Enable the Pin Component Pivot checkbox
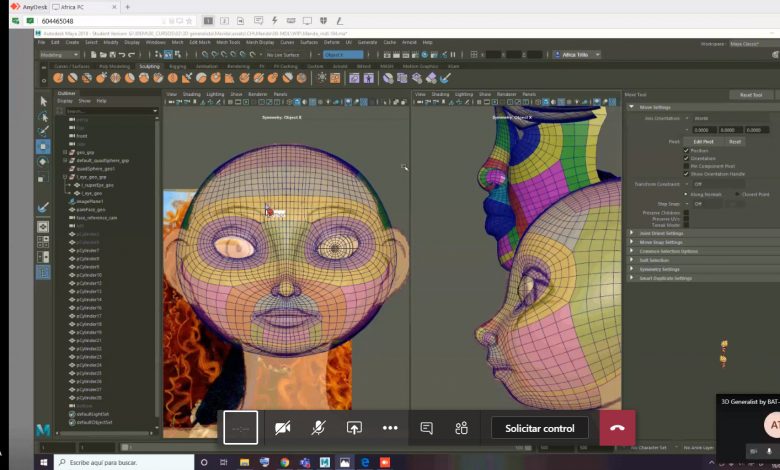Image resolution: width=780 pixels, height=470 pixels. (686, 166)
